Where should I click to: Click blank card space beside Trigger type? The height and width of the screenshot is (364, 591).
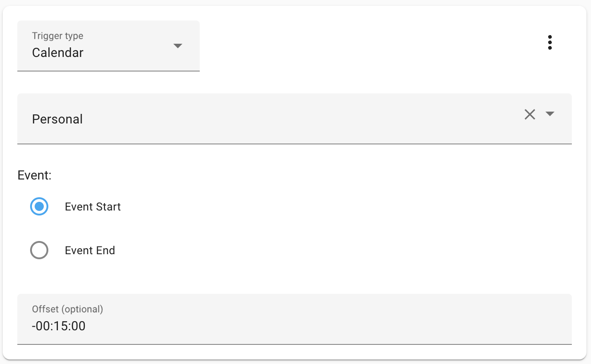click(365, 46)
